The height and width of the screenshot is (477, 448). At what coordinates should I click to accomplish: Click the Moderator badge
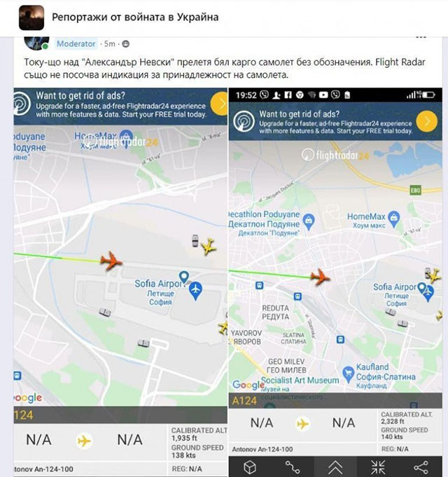coord(76,44)
